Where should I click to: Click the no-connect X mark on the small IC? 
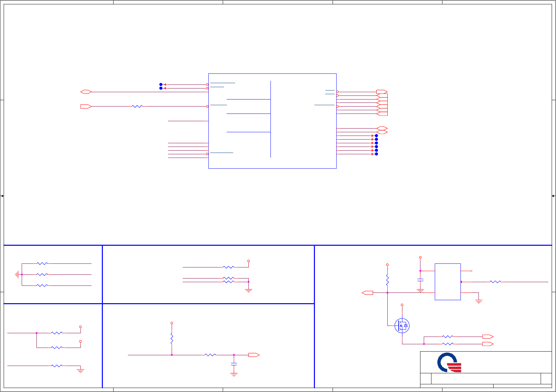(472, 271)
